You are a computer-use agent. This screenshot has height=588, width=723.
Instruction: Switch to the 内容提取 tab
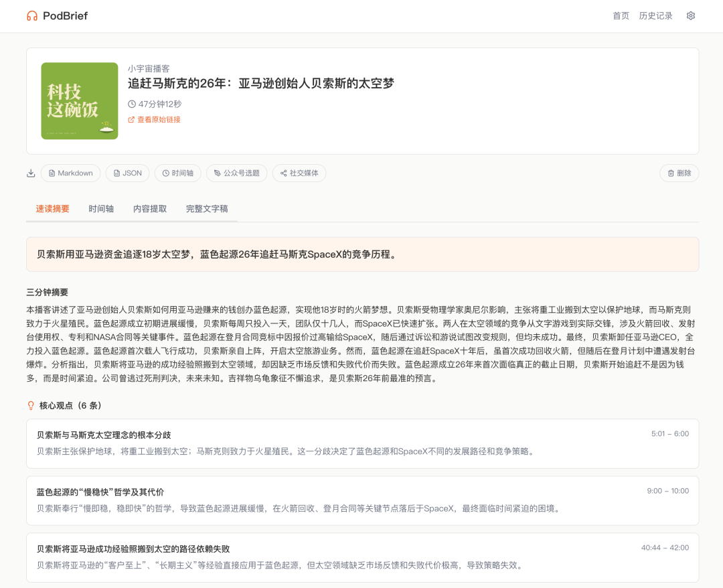pos(150,209)
